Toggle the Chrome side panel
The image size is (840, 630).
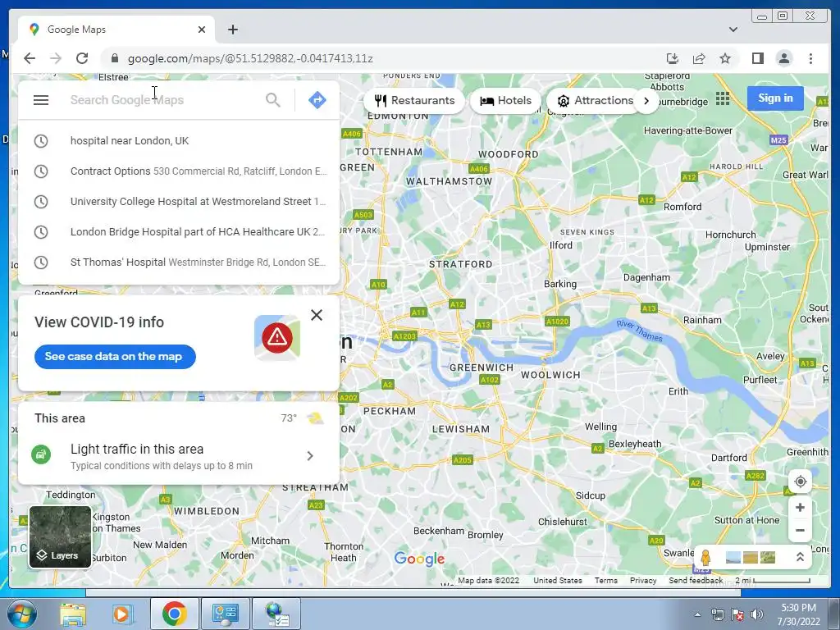pyautogui.click(x=757, y=58)
